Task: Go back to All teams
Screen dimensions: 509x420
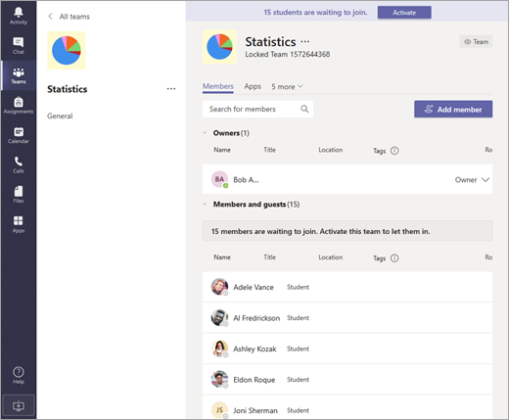Action: (69, 17)
